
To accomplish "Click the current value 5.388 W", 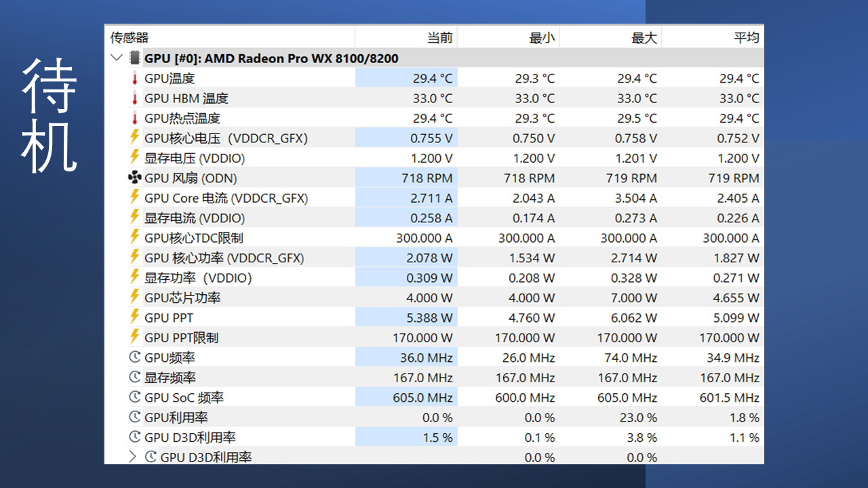I will [429, 317].
